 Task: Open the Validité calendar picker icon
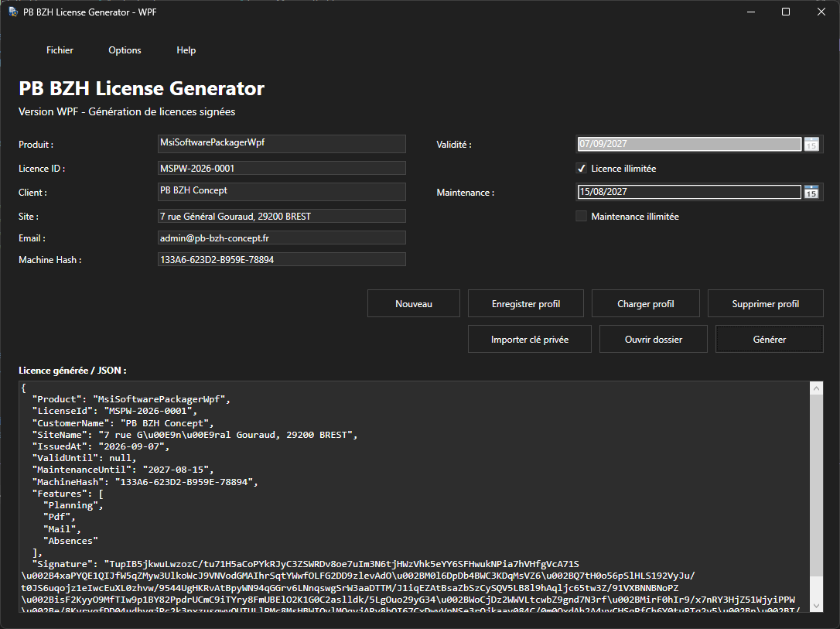pos(811,144)
